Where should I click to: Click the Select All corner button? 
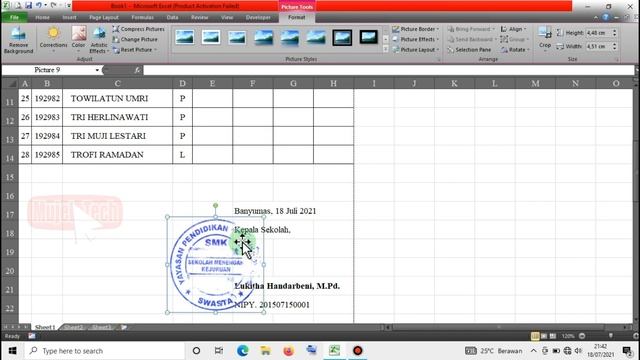pos(10,83)
